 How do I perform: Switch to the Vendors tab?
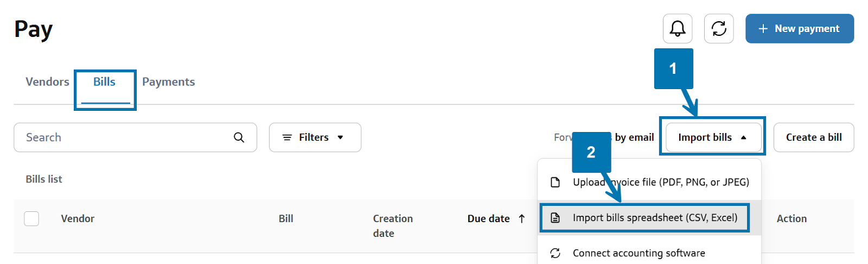pyautogui.click(x=47, y=81)
